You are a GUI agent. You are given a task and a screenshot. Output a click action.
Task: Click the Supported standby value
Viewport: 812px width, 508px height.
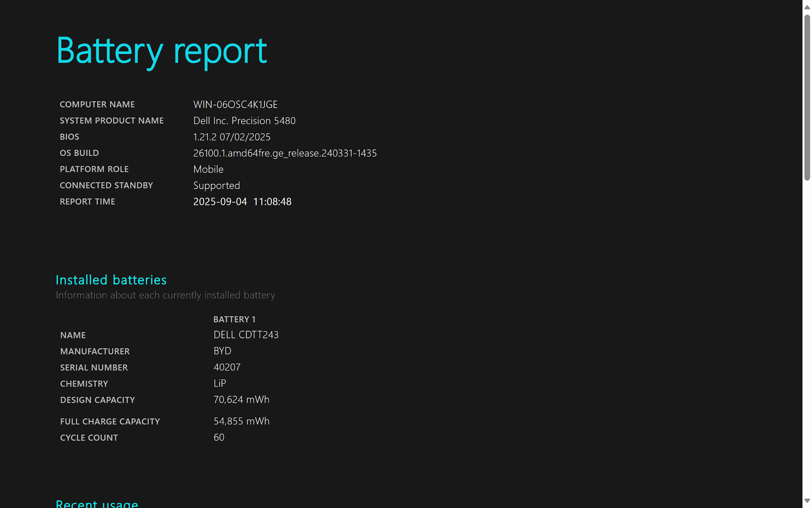pos(217,186)
